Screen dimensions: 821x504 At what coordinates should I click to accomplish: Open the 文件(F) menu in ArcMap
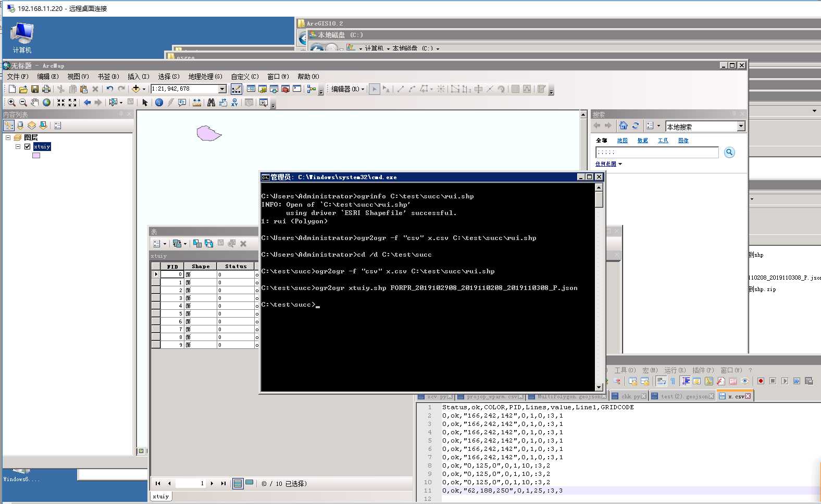pos(18,77)
